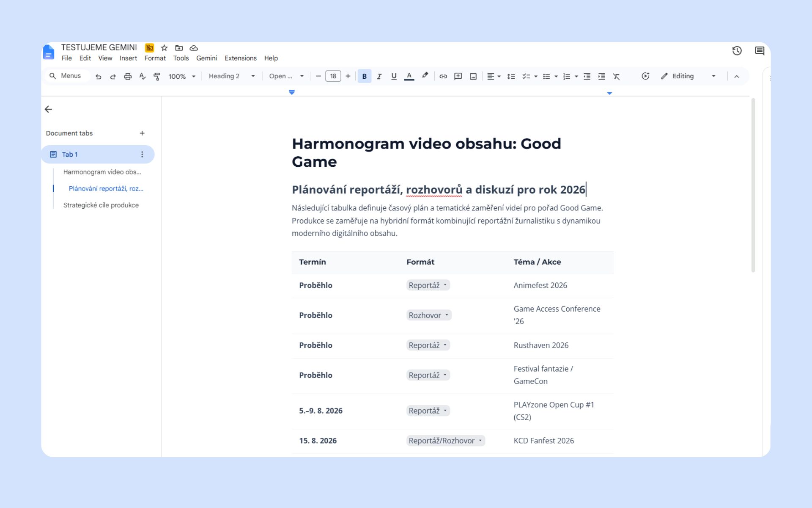812x508 pixels.
Task: Add a new document tab
Action: point(142,133)
